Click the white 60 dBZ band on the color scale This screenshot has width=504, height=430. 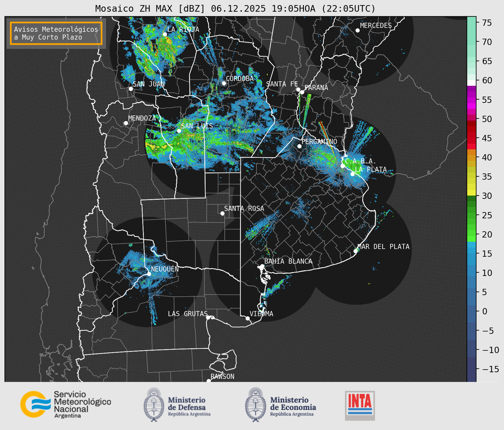point(471,83)
